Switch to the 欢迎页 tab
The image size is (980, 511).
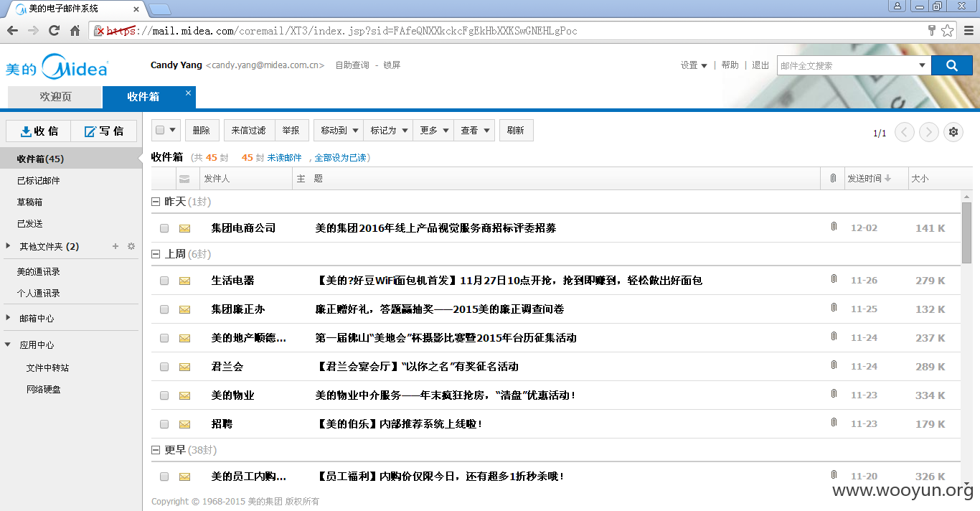55,97
